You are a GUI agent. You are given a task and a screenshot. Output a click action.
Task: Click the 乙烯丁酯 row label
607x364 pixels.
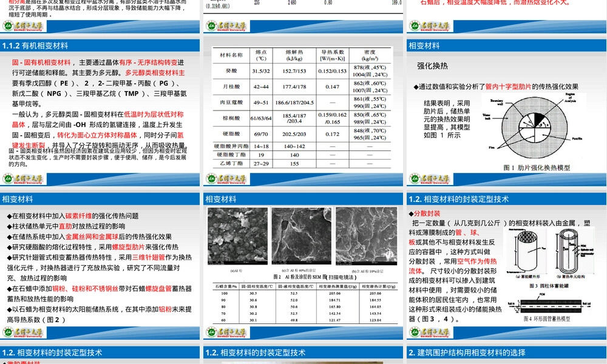pyautogui.click(x=231, y=163)
